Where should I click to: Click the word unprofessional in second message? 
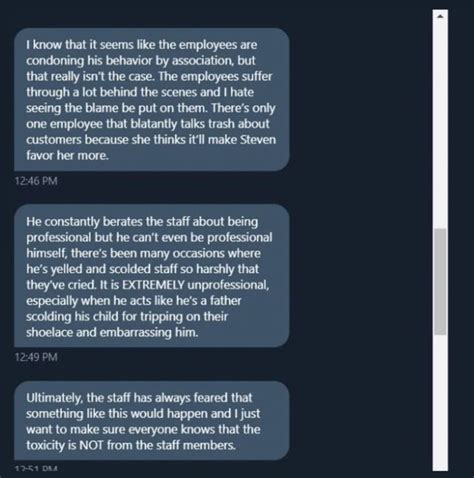click(228, 285)
